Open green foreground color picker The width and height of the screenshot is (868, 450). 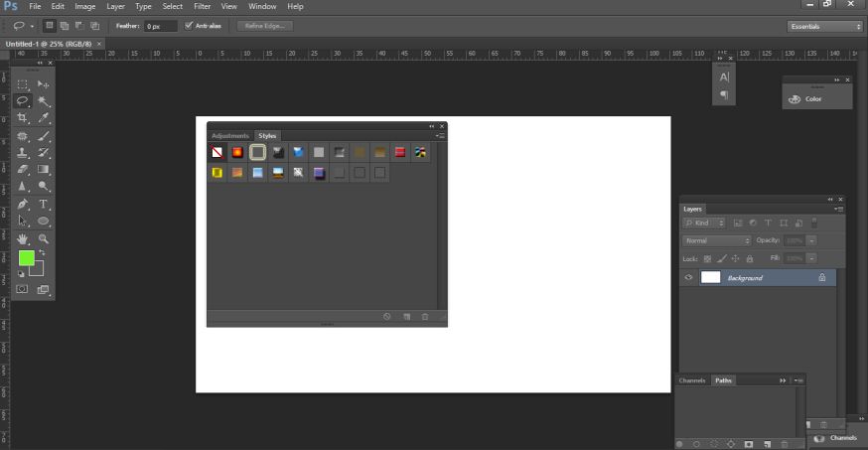[26, 258]
